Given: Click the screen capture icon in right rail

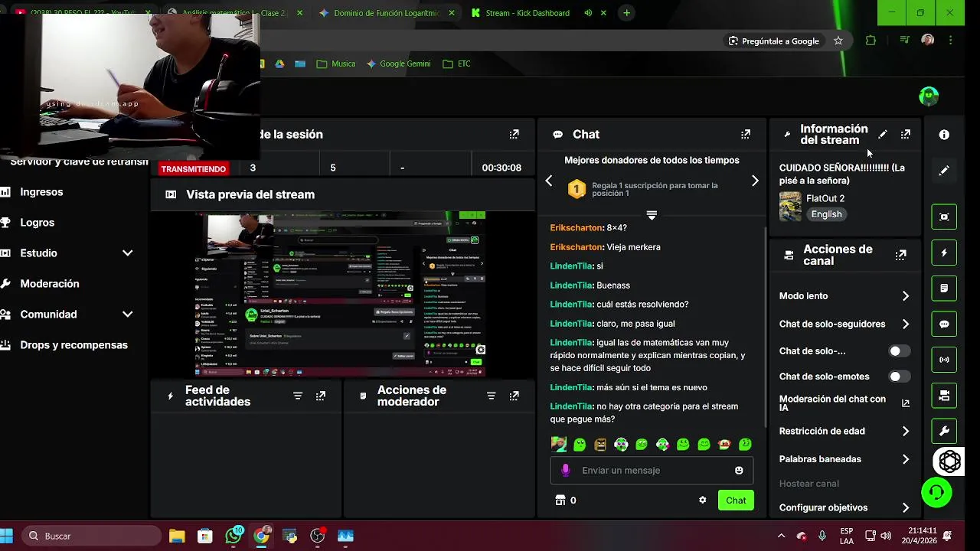Looking at the screenshot, I should pyautogui.click(x=944, y=217).
